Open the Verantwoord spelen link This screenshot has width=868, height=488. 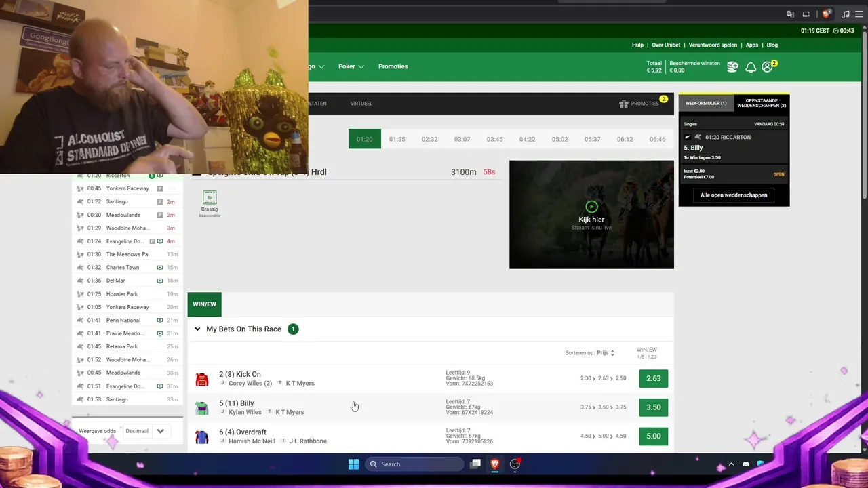pos(713,45)
